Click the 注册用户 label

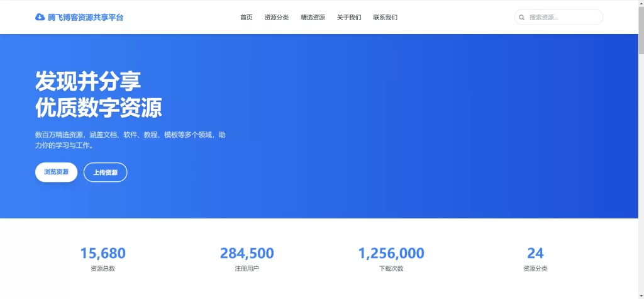(x=247, y=269)
